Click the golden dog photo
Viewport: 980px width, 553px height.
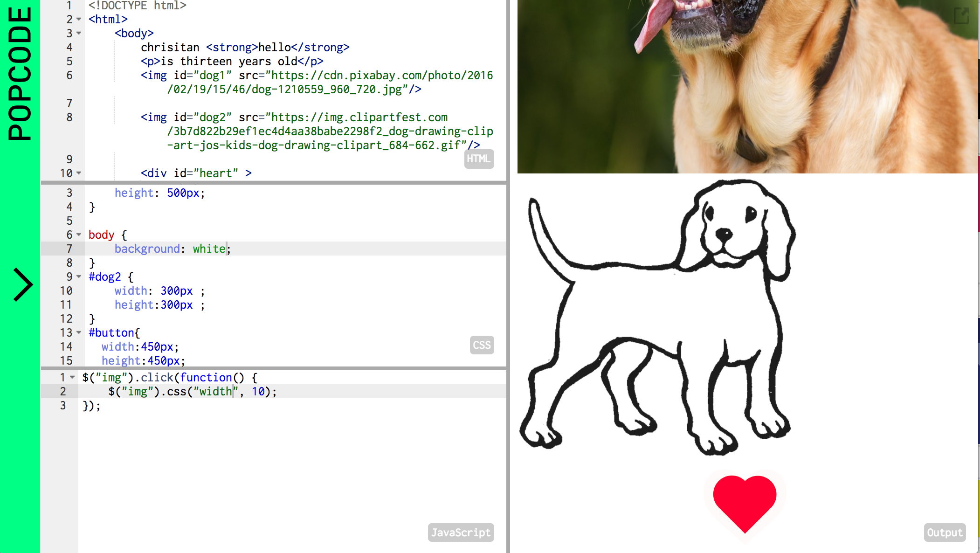point(746,86)
